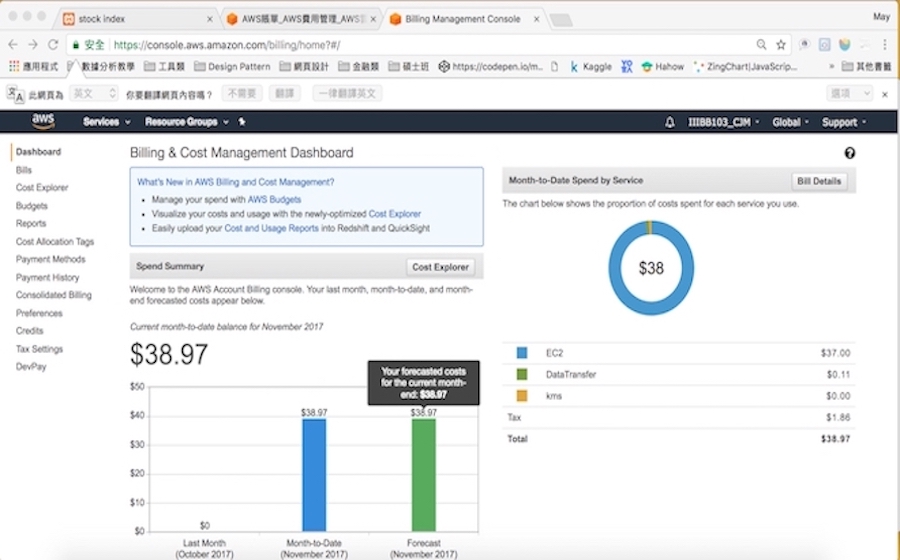
Task: Open the new tab button
Action: (561, 20)
